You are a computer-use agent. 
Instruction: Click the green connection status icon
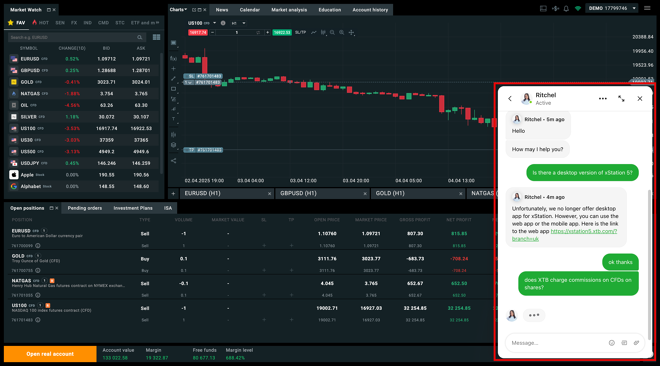pyautogui.click(x=578, y=8)
